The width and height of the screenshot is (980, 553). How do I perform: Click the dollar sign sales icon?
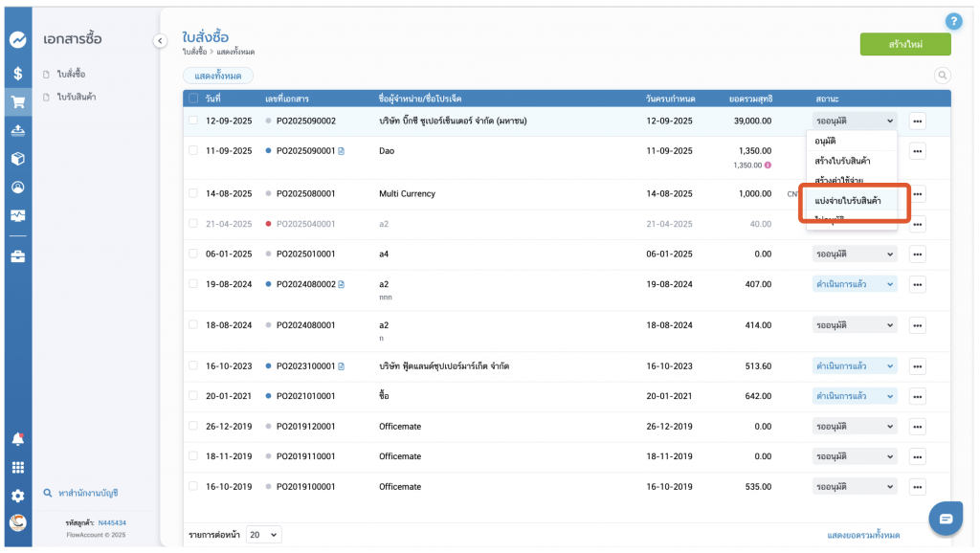pos(17,73)
